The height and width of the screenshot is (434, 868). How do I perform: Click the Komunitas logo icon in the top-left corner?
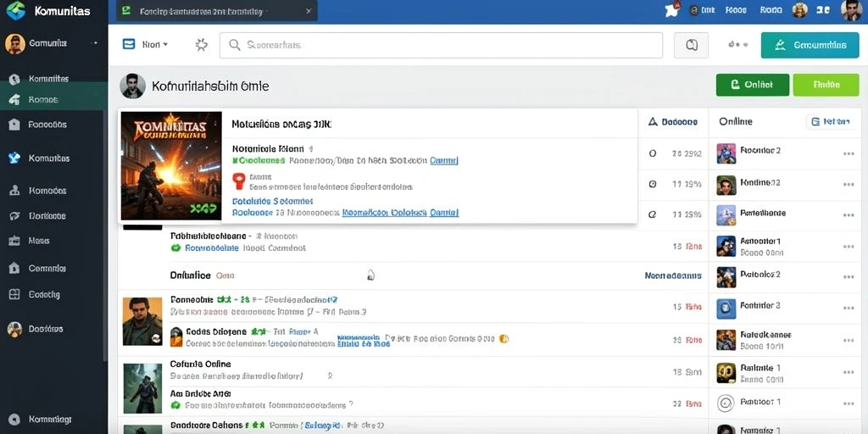coord(15,10)
